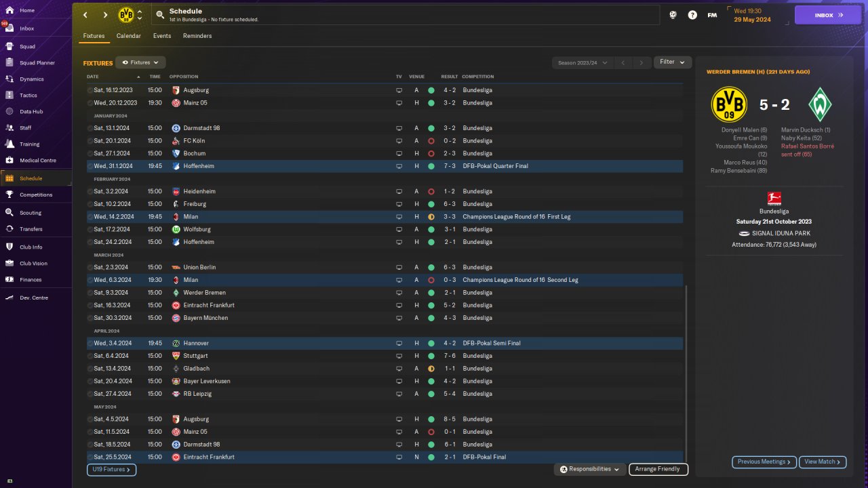Image resolution: width=868 pixels, height=488 pixels.
Task: Expand the Season 2023/24 dropdown
Action: point(582,62)
